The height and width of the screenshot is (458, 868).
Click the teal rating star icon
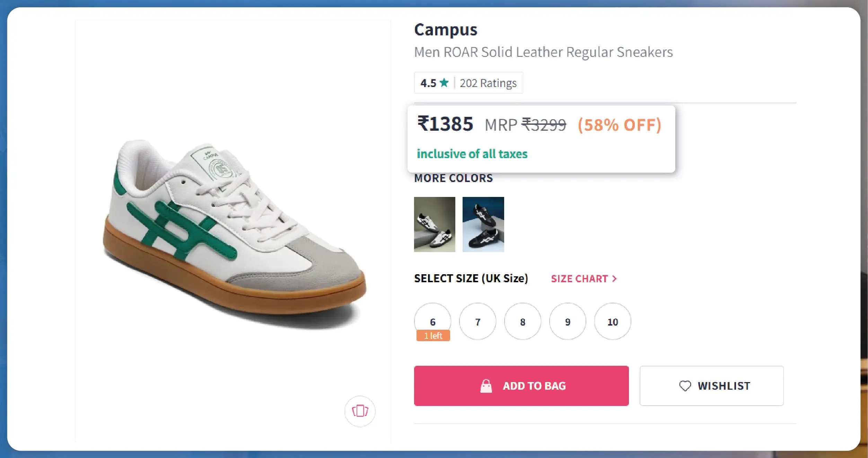444,83
